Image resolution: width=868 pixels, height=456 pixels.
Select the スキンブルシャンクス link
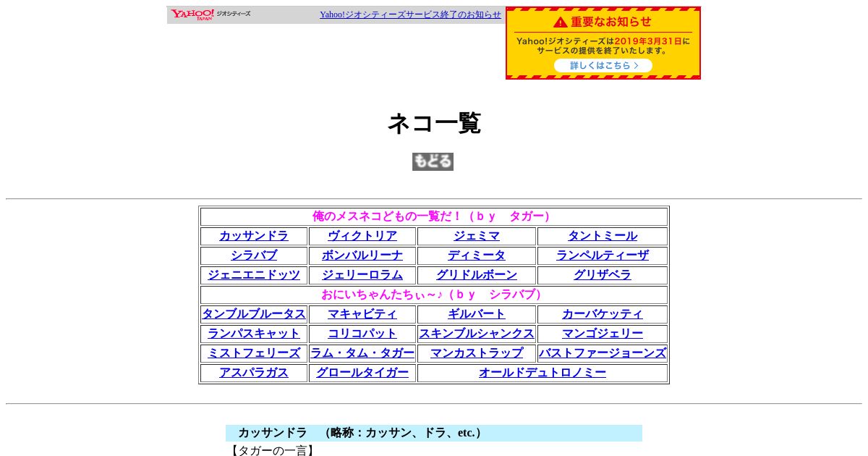click(x=477, y=334)
